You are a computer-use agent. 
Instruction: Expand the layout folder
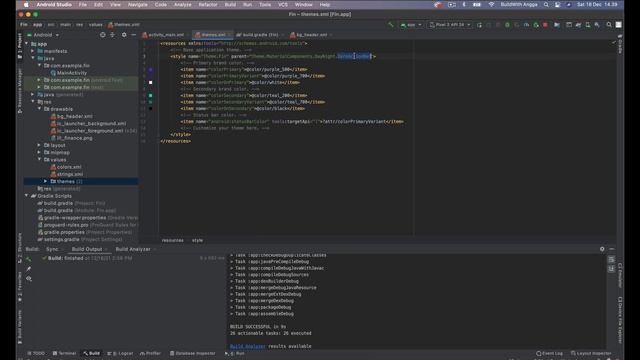point(40,145)
